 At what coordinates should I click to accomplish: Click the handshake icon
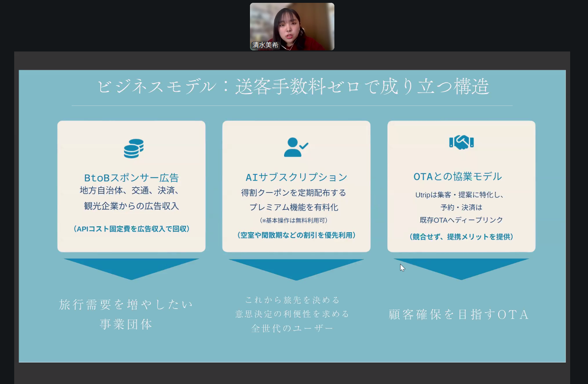pos(461,142)
